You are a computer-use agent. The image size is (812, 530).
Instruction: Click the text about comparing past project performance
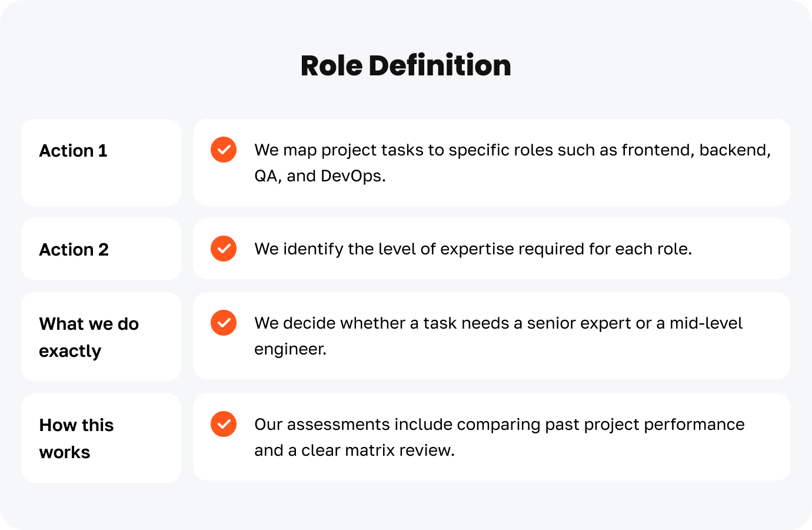[x=499, y=425]
